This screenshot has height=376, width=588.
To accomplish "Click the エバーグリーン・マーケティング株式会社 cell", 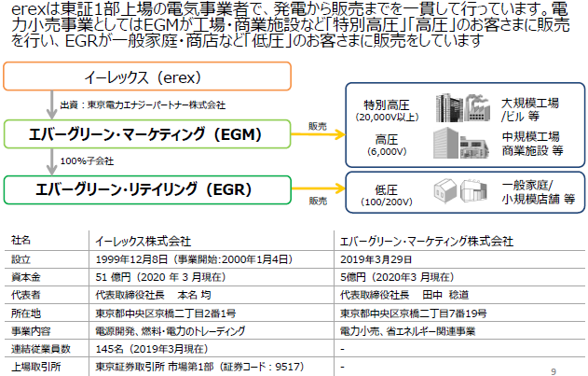I will [427, 241].
